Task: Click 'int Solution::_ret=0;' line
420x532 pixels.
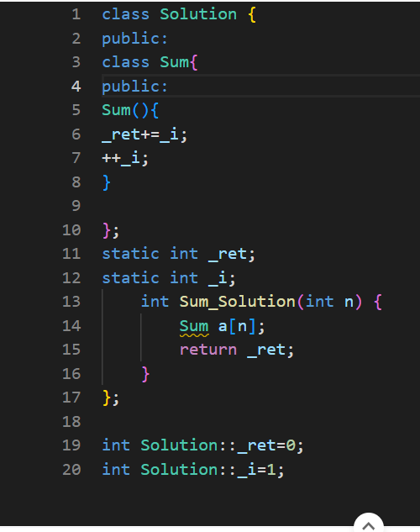Action: tap(202, 445)
